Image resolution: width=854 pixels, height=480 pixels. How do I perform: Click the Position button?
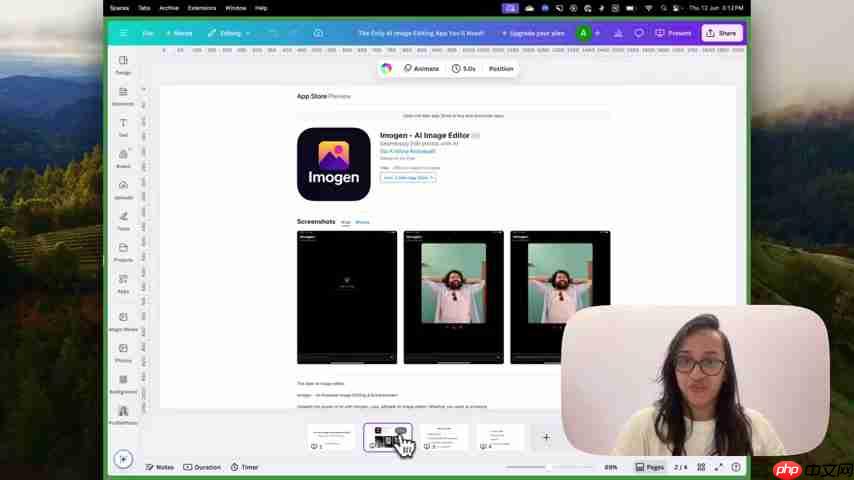[x=501, y=69]
